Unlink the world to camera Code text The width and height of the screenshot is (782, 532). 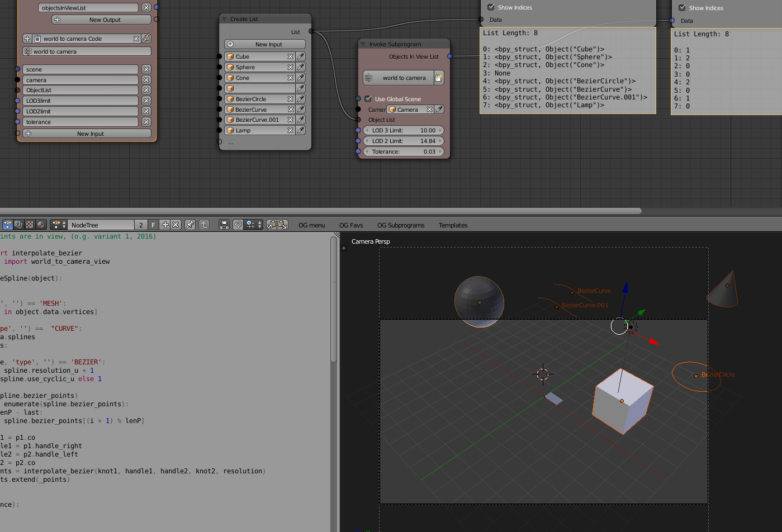click(x=136, y=39)
